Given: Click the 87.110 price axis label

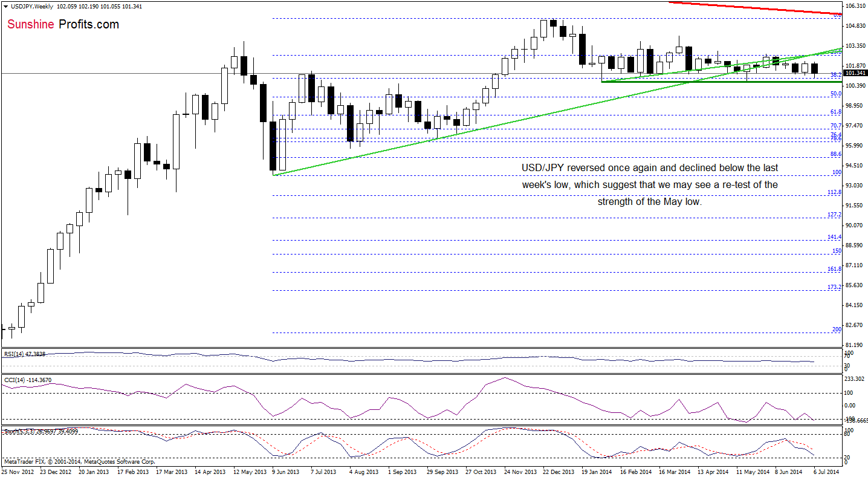Looking at the screenshot, I should [855, 265].
